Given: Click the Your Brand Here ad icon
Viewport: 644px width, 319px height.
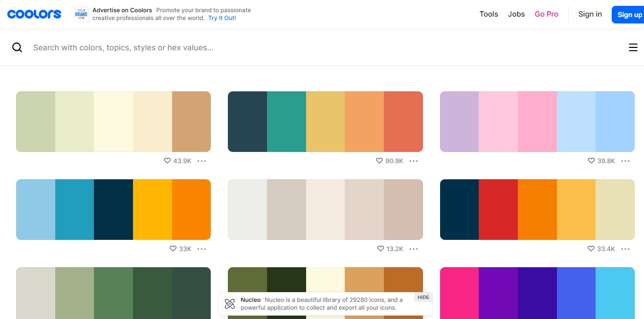Looking at the screenshot, I should (x=81, y=14).
